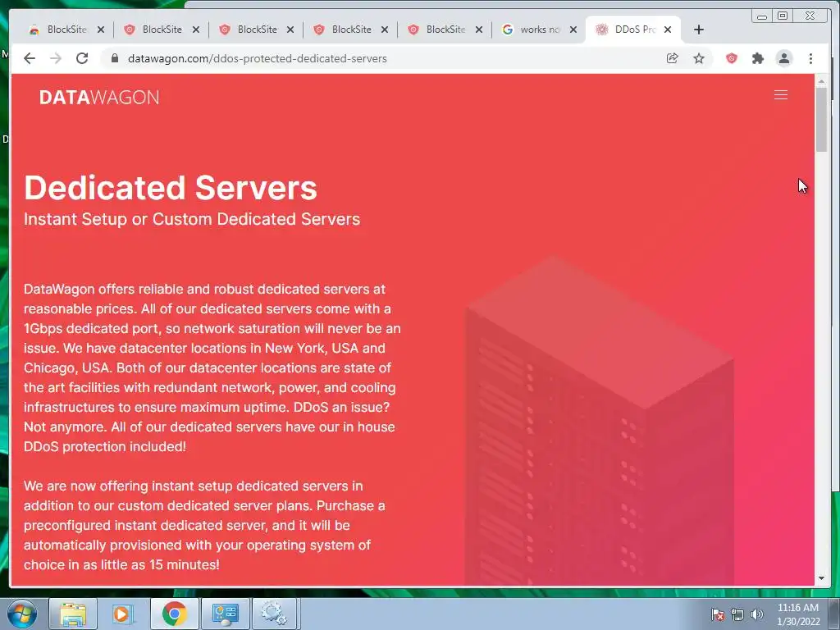
Task: Click the network tray icon
Action: coord(737,614)
